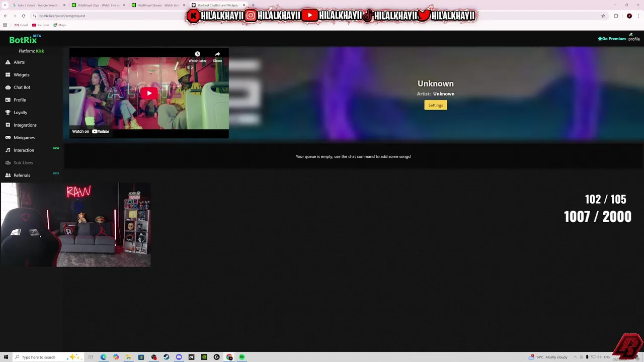Open the apps grid in bookmarks bar
The image size is (644, 362).
[6, 25]
